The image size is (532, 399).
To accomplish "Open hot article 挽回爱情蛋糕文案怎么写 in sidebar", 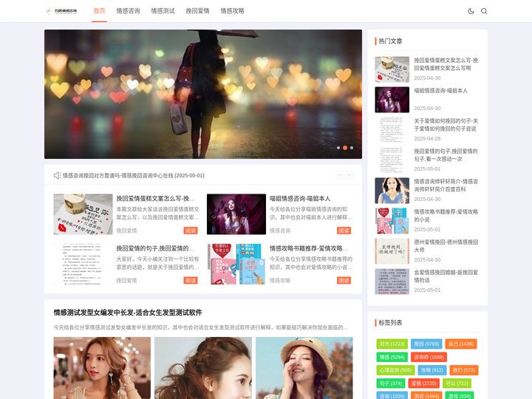I will pos(446,64).
